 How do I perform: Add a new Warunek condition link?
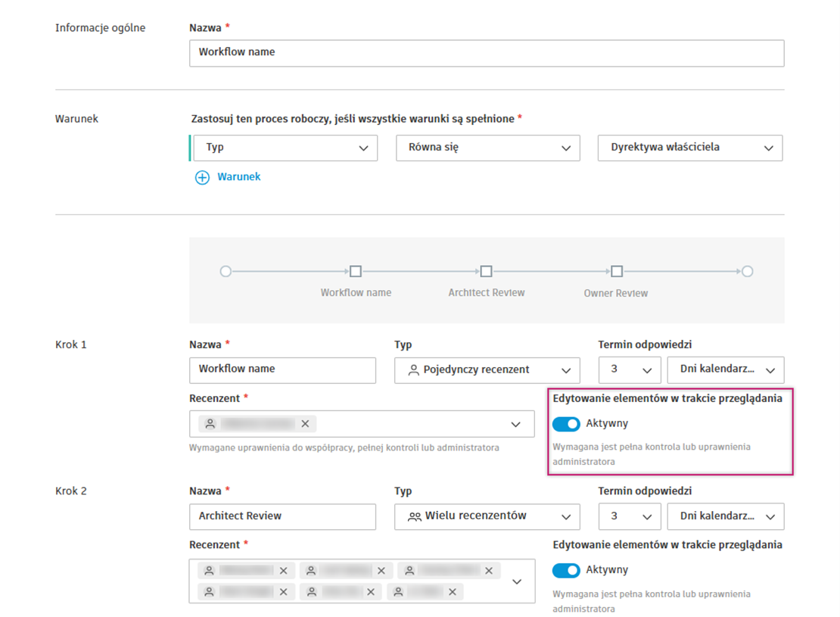tap(238, 177)
